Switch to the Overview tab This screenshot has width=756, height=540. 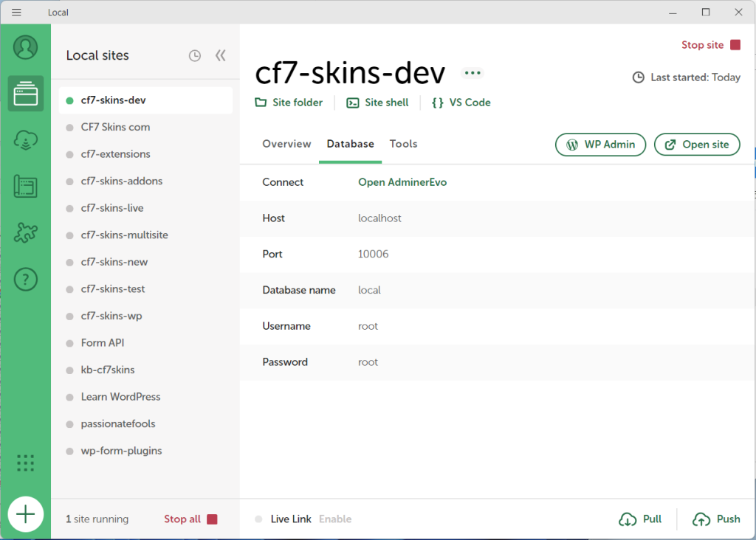pyautogui.click(x=286, y=144)
